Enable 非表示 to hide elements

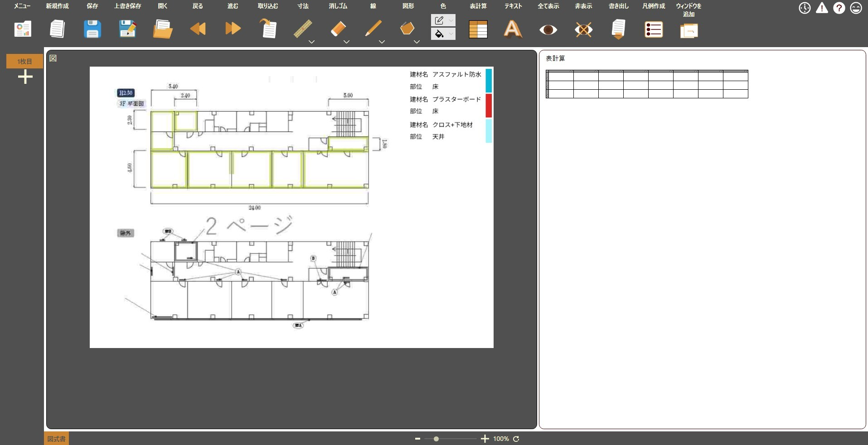pos(583,29)
